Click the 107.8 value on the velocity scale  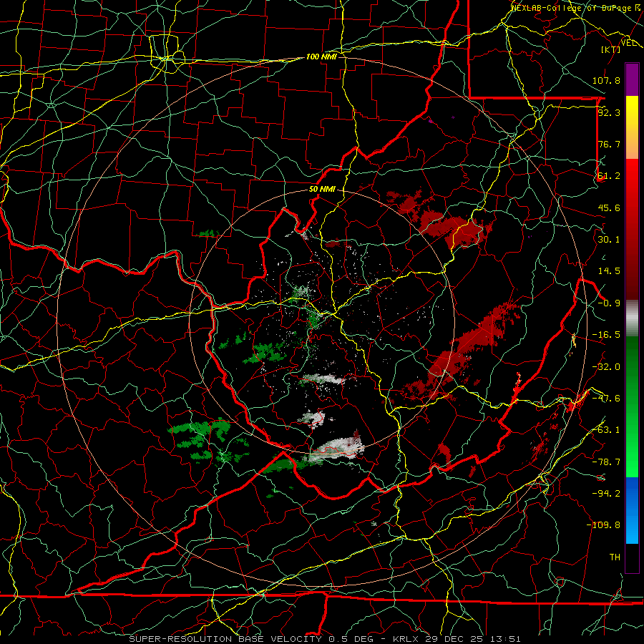(606, 80)
